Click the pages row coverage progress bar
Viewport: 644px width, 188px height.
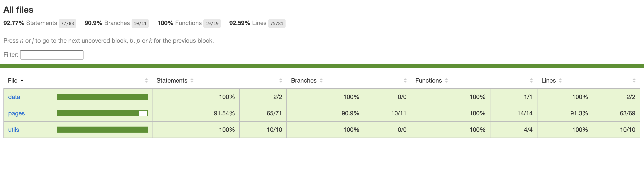(x=102, y=113)
